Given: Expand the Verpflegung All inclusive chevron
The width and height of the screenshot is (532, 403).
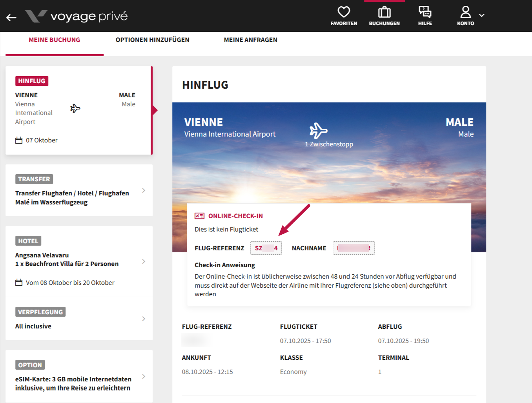Looking at the screenshot, I should (x=144, y=319).
